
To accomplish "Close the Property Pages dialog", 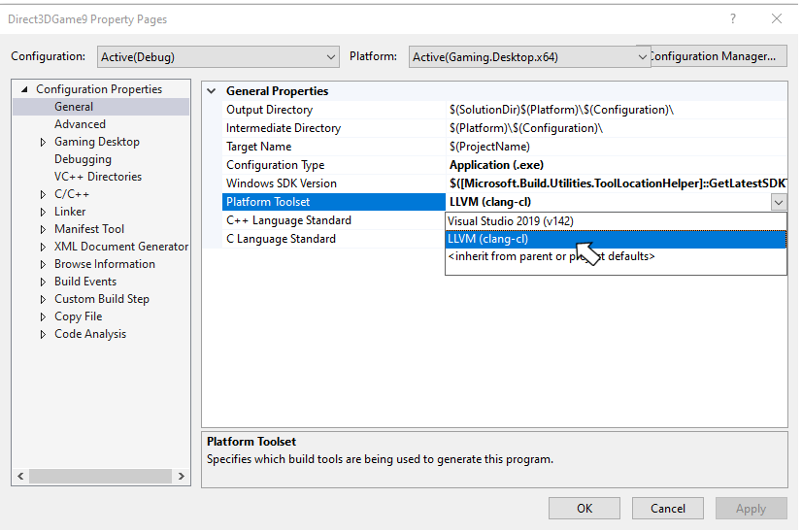I will [777, 18].
